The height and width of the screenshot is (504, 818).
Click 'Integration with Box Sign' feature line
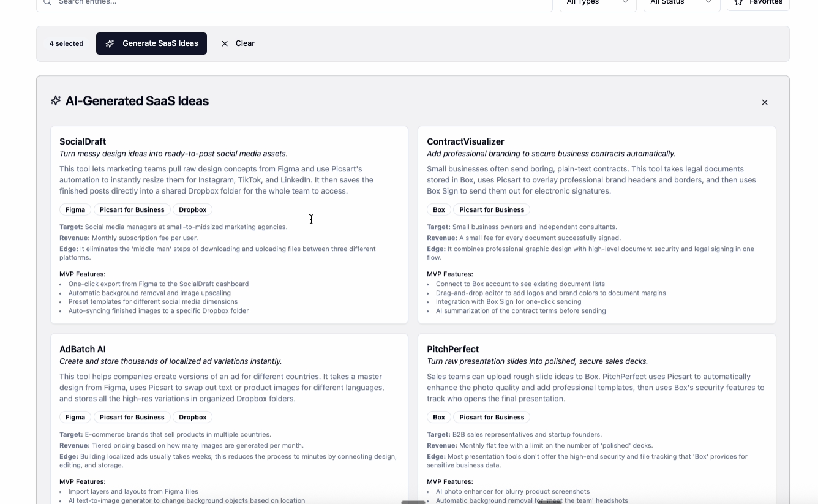tap(509, 301)
